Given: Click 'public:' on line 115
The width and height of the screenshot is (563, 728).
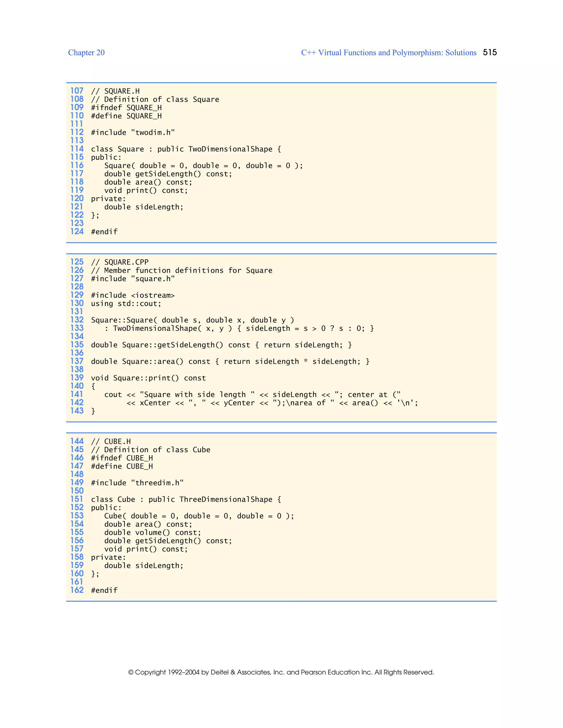Looking at the screenshot, I should pos(106,158).
